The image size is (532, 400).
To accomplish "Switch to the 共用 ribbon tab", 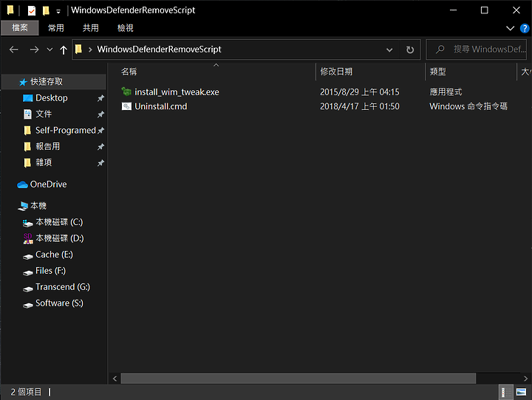I will click(91, 28).
